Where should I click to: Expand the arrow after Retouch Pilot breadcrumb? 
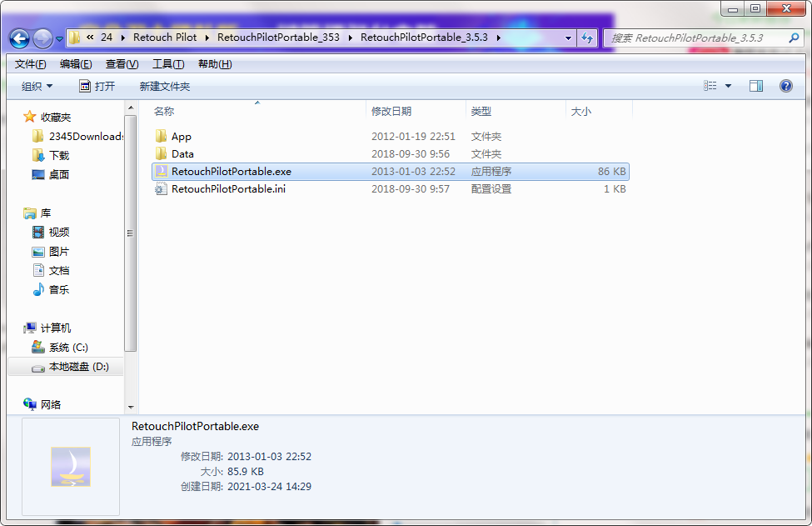[207, 38]
